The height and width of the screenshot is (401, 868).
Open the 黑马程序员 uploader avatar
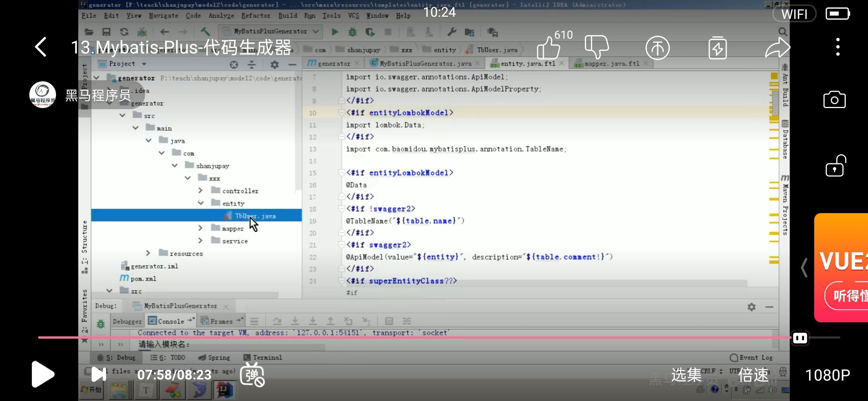click(x=43, y=95)
